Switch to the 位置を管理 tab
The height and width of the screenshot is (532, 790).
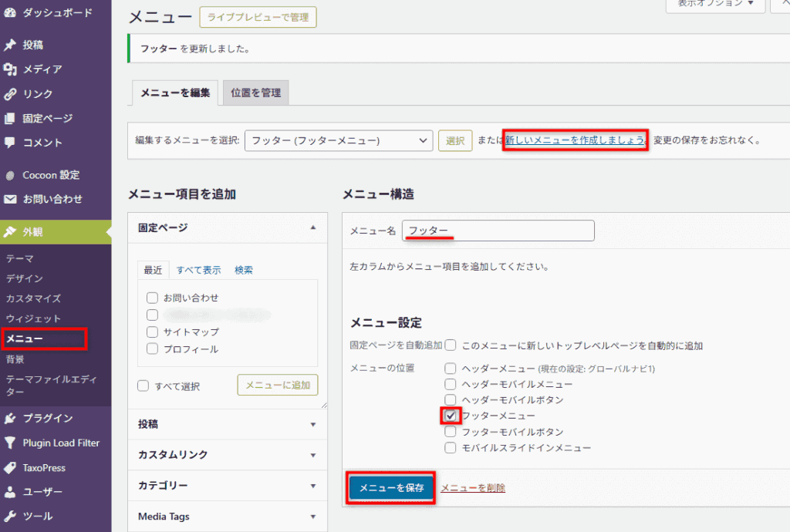click(255, 93)
